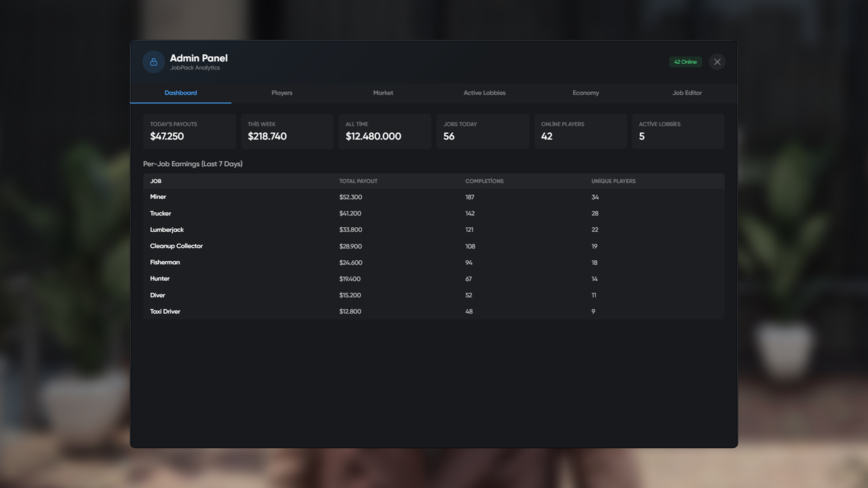Click the lock icon beside Admin Panel
The width and height of the screenshot is (868, 488).
[153, 62]
